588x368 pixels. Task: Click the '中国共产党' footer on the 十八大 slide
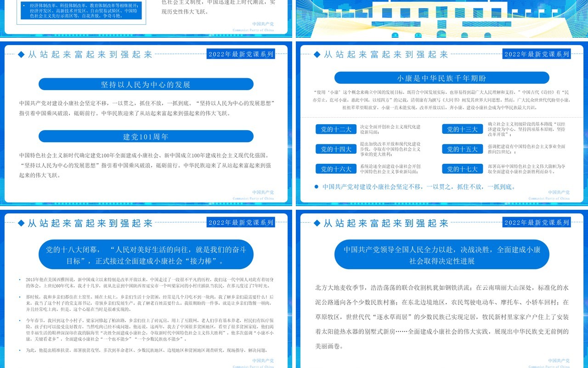click(263, 361)
